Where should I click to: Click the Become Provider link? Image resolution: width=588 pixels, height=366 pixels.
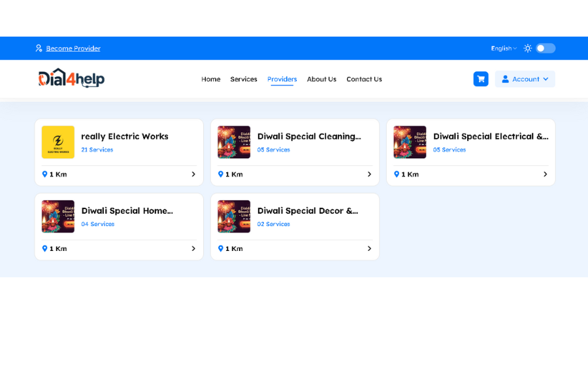[73, 48]
